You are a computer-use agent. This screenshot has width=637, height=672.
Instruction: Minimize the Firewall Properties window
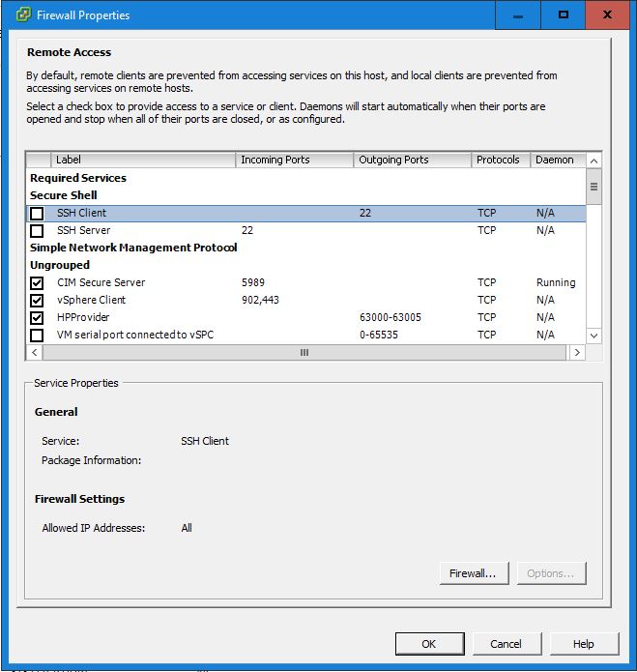click(518, 15)
